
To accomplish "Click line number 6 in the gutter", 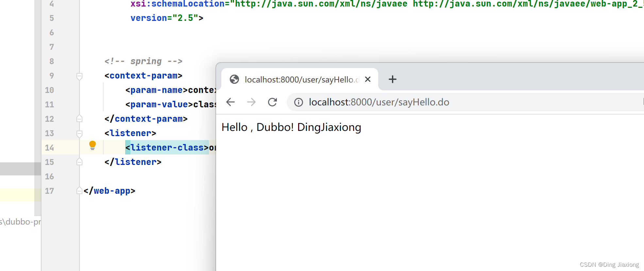I will [52, 32].
